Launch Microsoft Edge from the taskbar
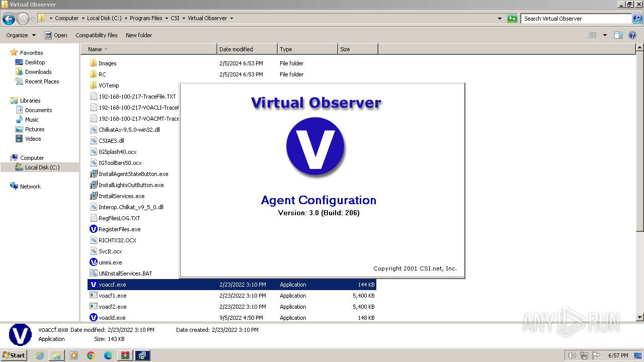Viewport: 644px width, 362px height. [x=108, y=355]
